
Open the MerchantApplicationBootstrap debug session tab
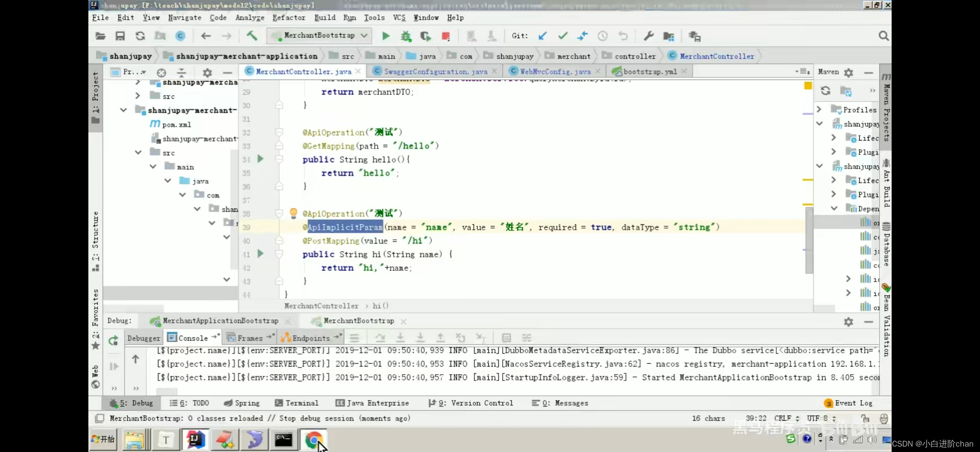pyautogui.click(x=220, y=321)
